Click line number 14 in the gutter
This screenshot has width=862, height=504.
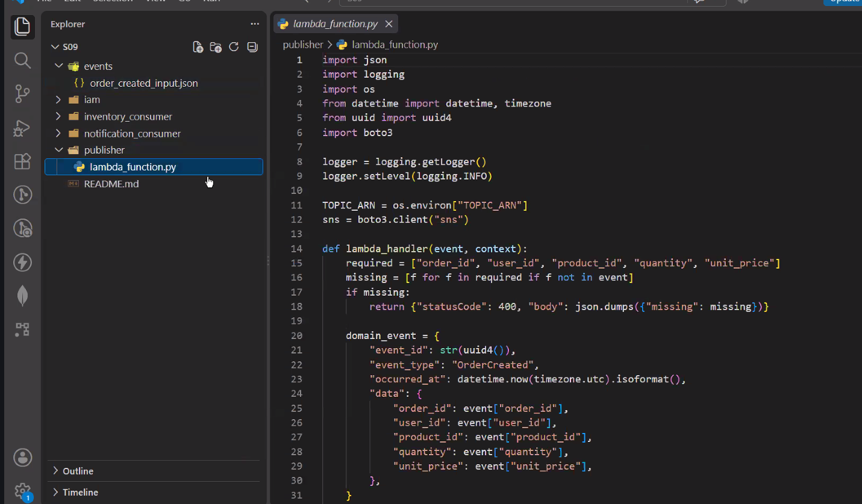tap(296, 249)
